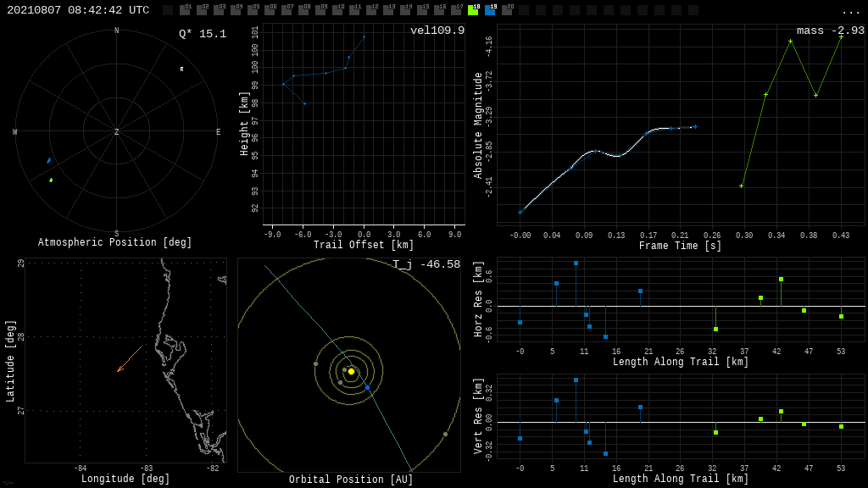Click the mass -2.93 readout

(x=831, y=30)
